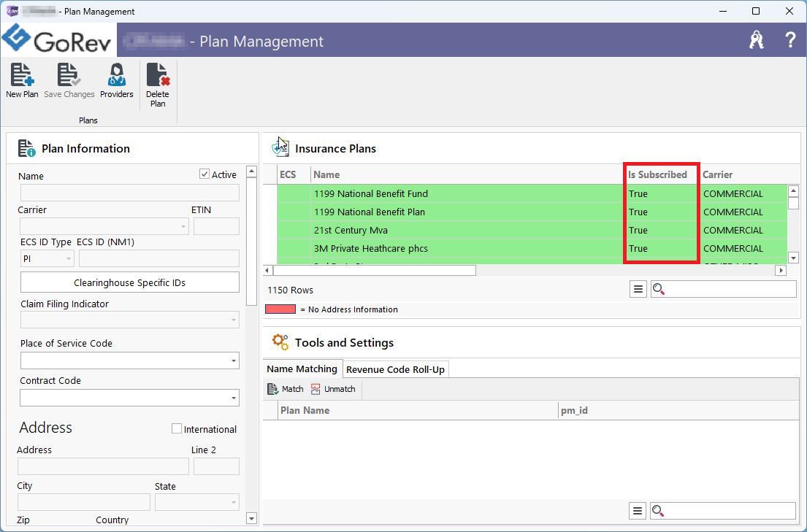Click the Clearinghouse Specific IDs button
Viewport: 807px width, 532px height.
[130, 282]
